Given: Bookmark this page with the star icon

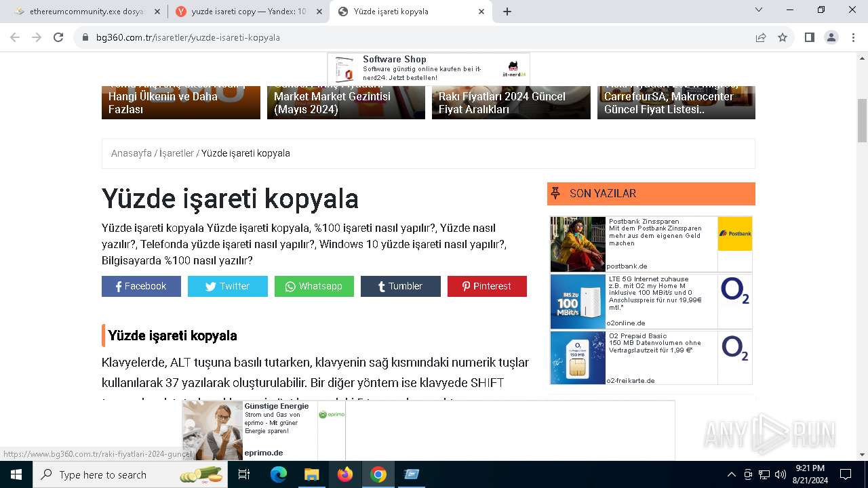Looking at the screenshot, I should tap(783, 37).
